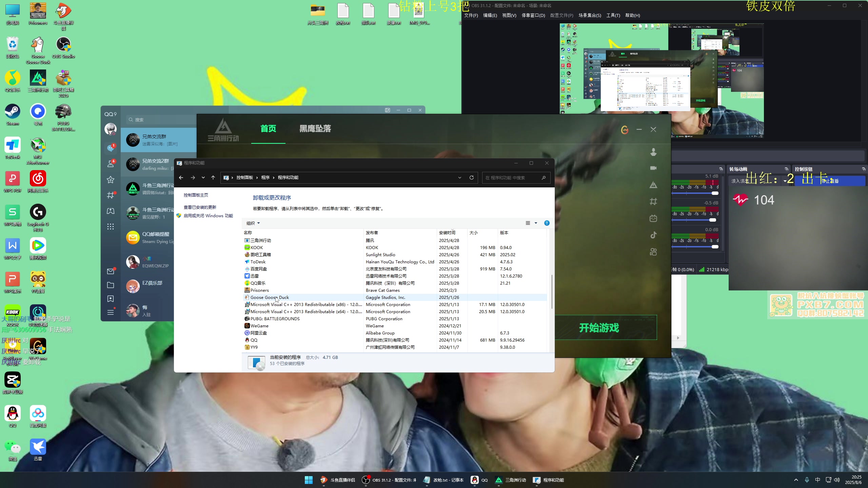Click the Kuaishou icon in launcher sidebar
The image size is (868, 488).
coord(653,252)
